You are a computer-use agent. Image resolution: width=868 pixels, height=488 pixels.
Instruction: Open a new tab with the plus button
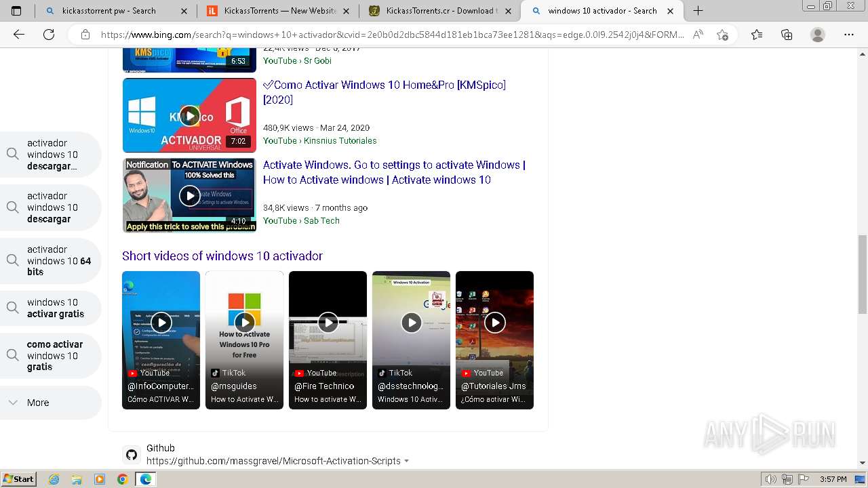[x=698, y=10]
